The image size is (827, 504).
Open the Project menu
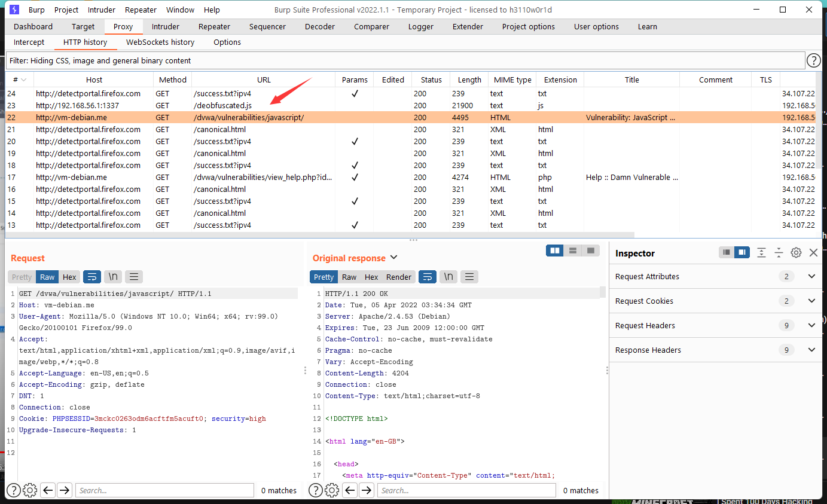(66, 10)
